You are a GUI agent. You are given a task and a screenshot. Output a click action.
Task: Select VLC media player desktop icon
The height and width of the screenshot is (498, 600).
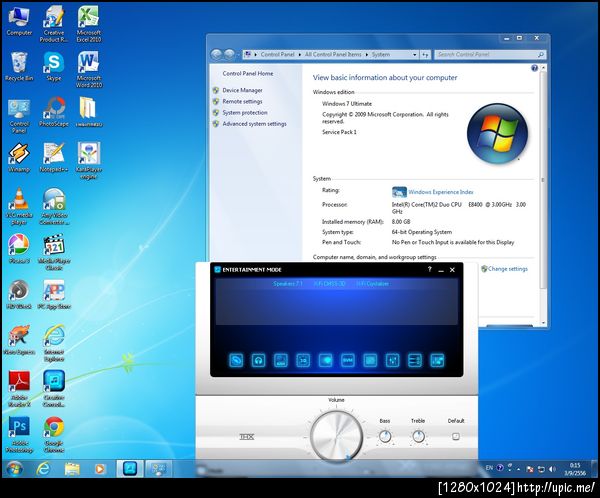click(19, 207)
